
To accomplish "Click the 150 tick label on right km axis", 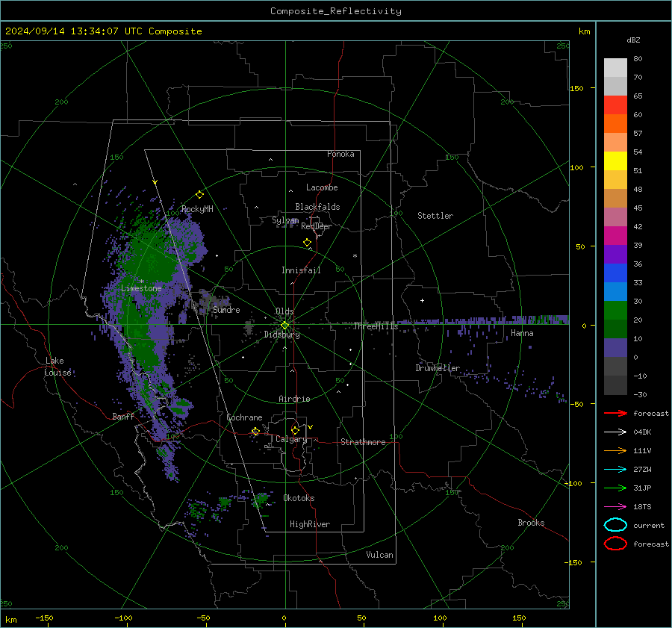I will [x=576, y=88].
